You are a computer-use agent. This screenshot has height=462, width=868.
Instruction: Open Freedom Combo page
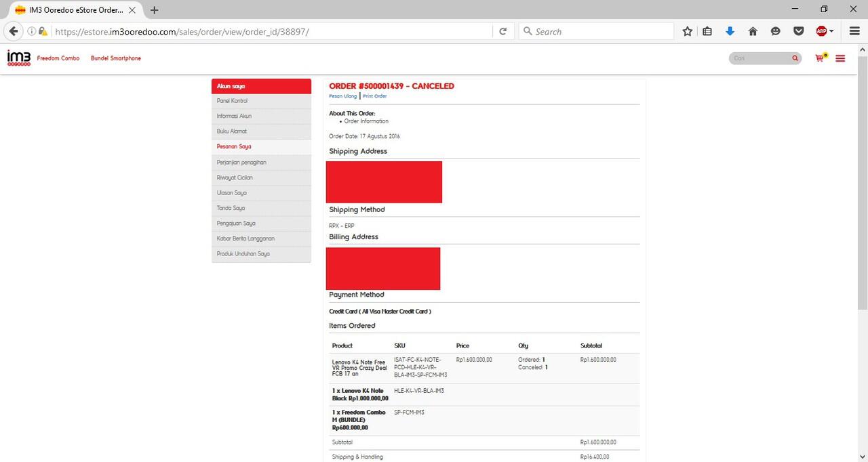[x=58, y=58]
